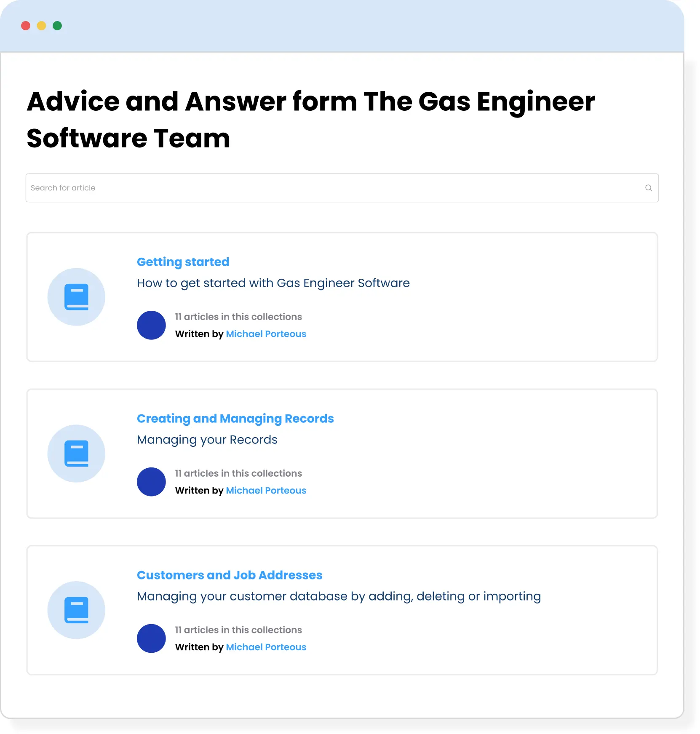700x734 pixels.
Task: Click Michael Porteous's avatar in Getting started
Action: pyautogui.click(x=151, y=325)
